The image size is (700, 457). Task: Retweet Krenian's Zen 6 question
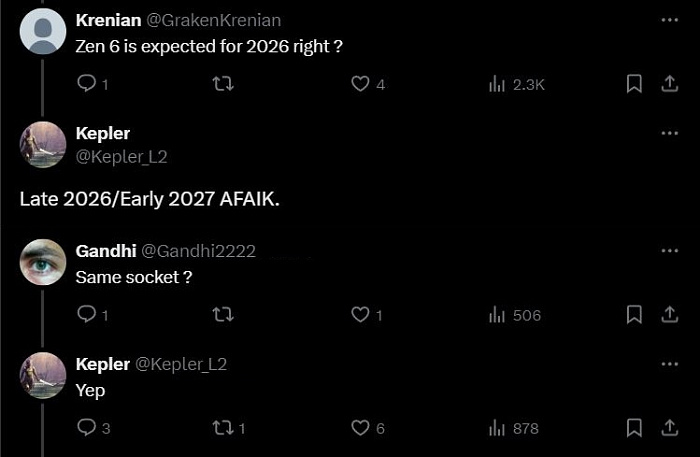(223, 83)
